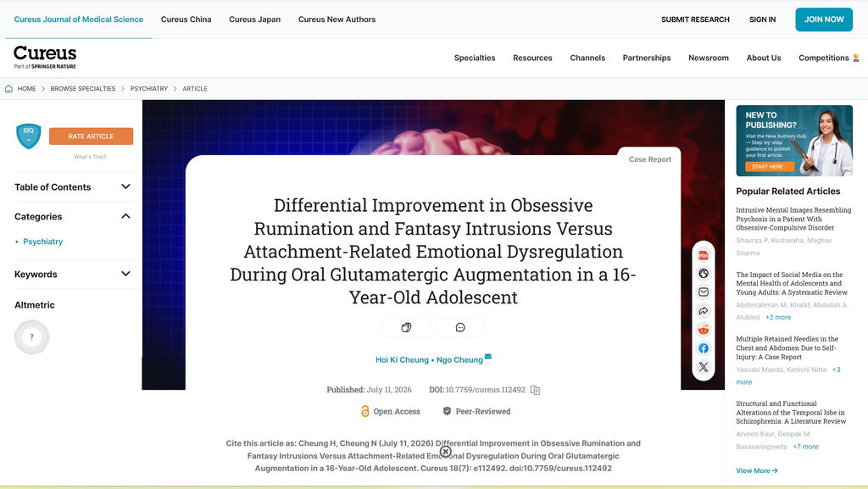The height and width of the screenshot is (489, 868).
Task: Open the Specialties menu
Action: [475, 58]
